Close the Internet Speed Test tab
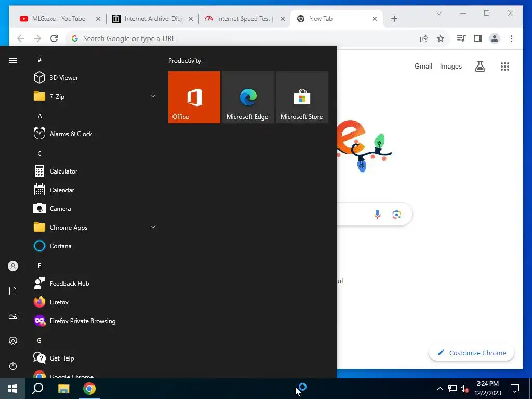The height and width of the screenshot is (399, 532). tap(282, 19)
